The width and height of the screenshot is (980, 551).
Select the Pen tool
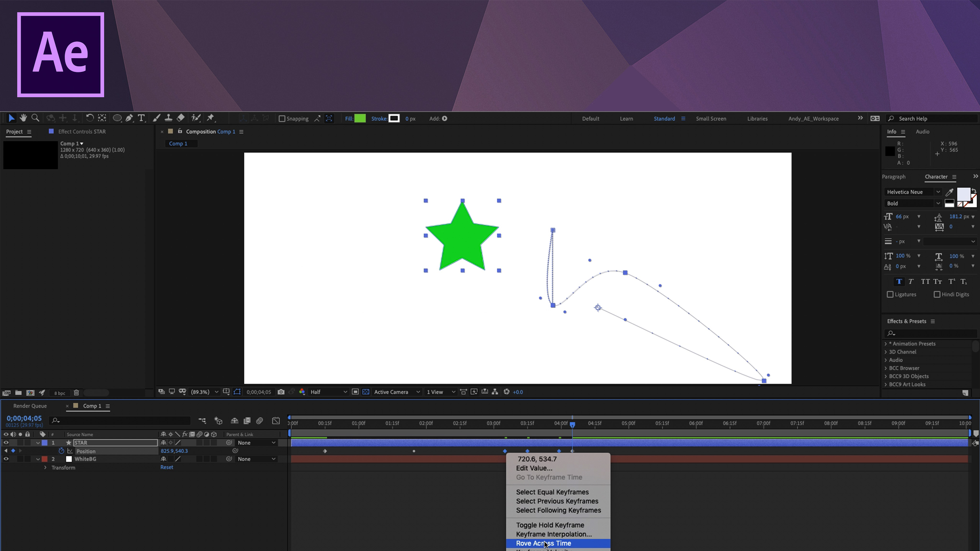(x=129, y=118)
